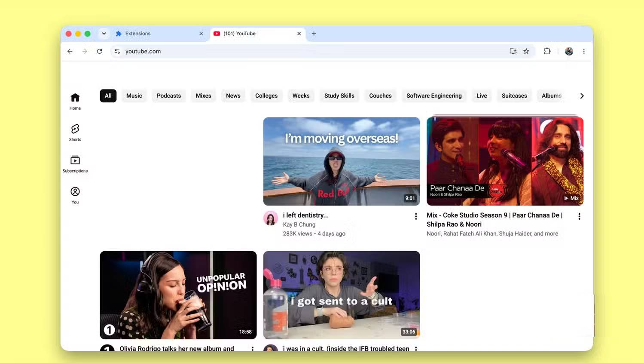Open the Olivia Rodrigo talks video title
The height and width of the screenshot is (363, 644).
point(177,348)
